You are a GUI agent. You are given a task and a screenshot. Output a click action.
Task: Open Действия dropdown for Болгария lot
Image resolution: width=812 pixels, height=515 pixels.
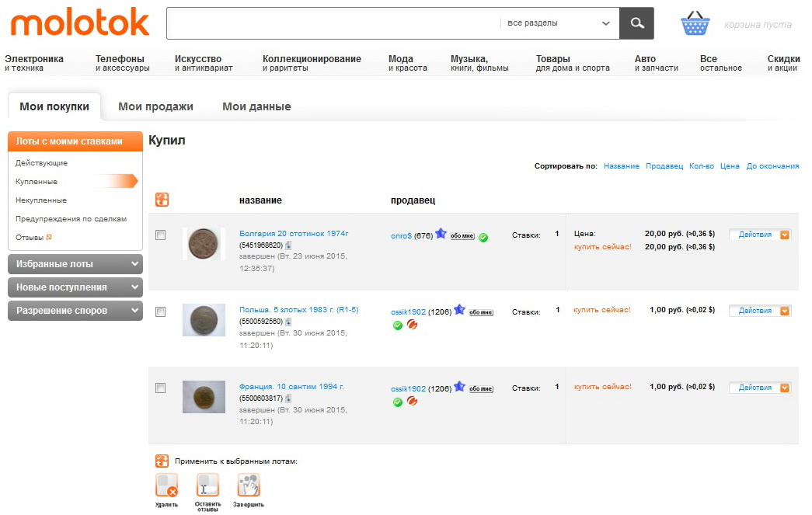click(760, 235)
